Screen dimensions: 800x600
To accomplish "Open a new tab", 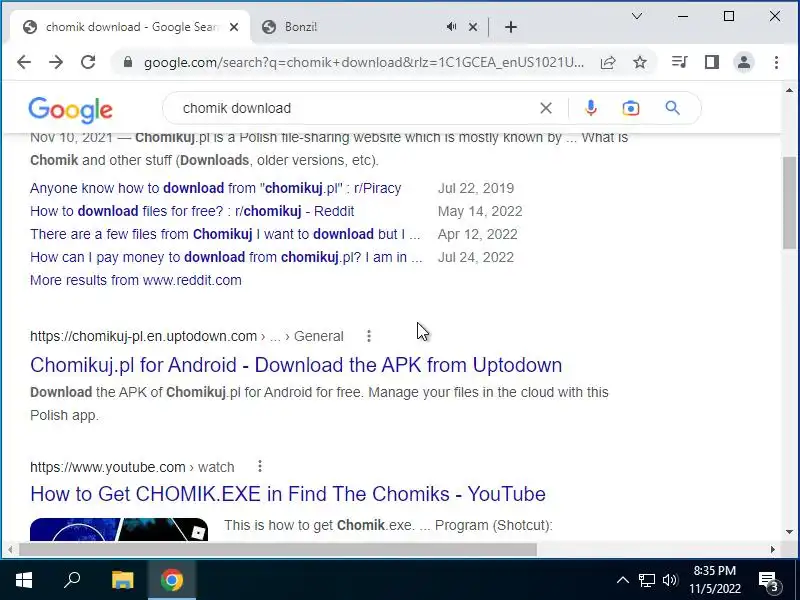I will [x=511, y=27].
